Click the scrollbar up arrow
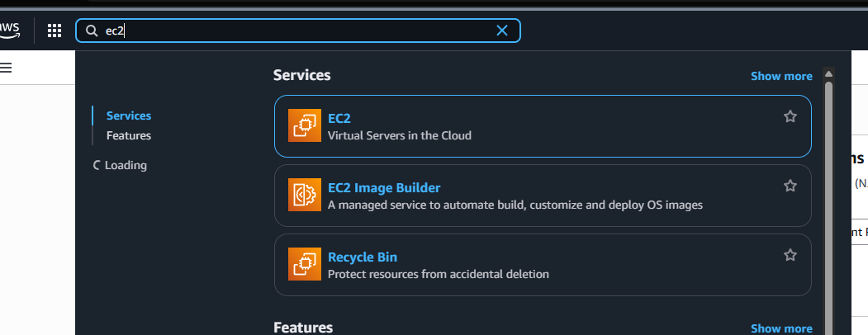Image resolution: width=868 pixels, height=335 pixels. pos(828,73)
